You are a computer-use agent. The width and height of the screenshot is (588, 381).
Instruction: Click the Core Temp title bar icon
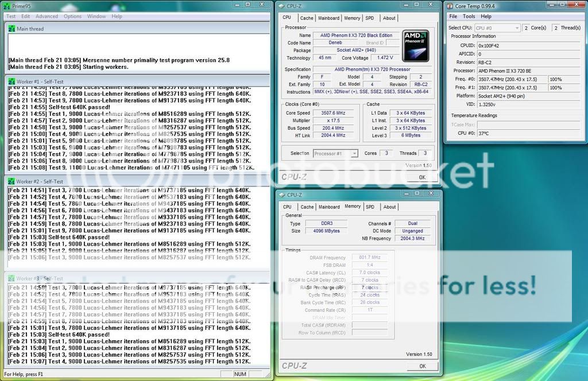point(450,6)
